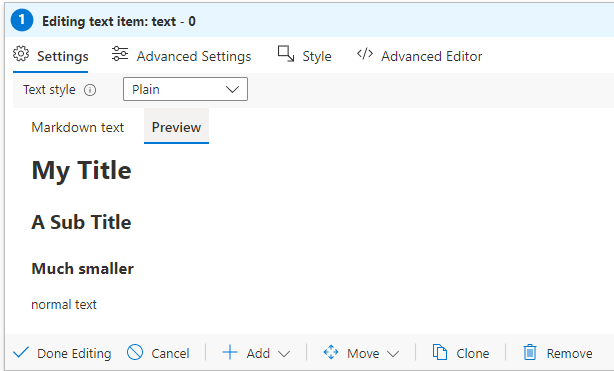Click the Done Editing button label
The width and height of the screenshot is (614, 371).
tap(74, 353)
